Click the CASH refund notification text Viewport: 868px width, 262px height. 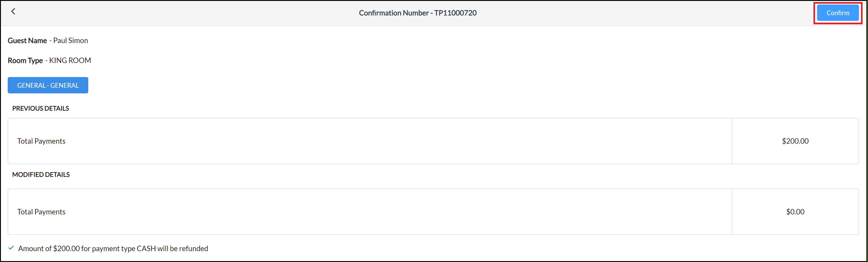tap(113, 248)
